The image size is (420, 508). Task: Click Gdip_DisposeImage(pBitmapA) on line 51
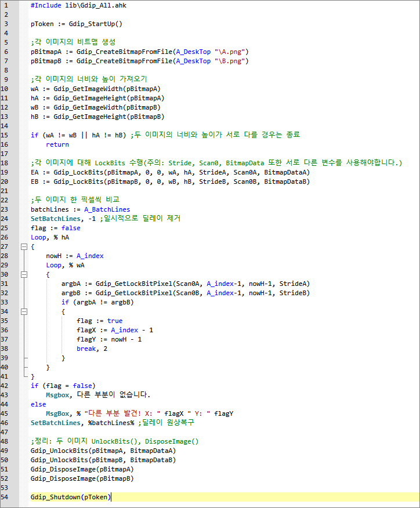(82, 470)
